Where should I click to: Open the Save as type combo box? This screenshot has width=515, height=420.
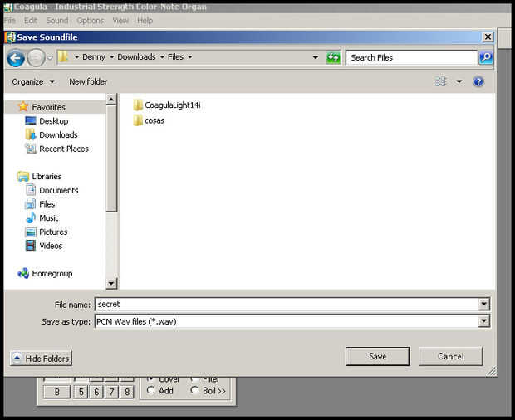292,321
